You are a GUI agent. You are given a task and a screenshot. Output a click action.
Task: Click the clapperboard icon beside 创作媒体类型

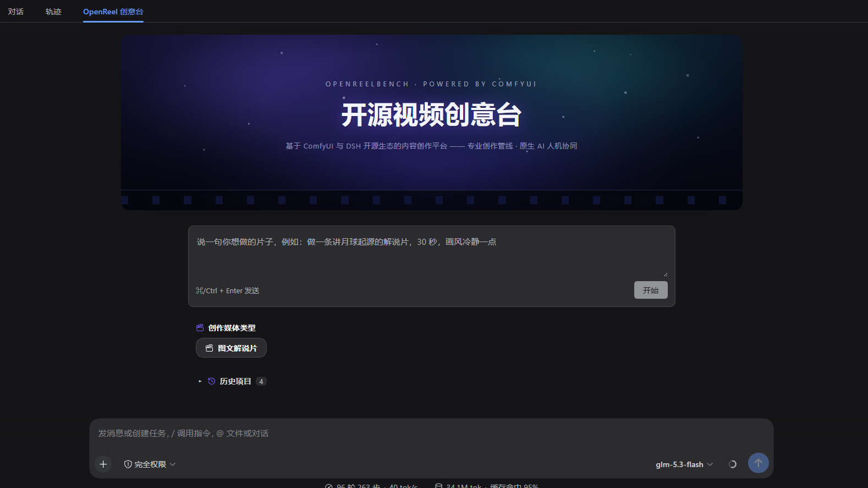coord(200,328)
